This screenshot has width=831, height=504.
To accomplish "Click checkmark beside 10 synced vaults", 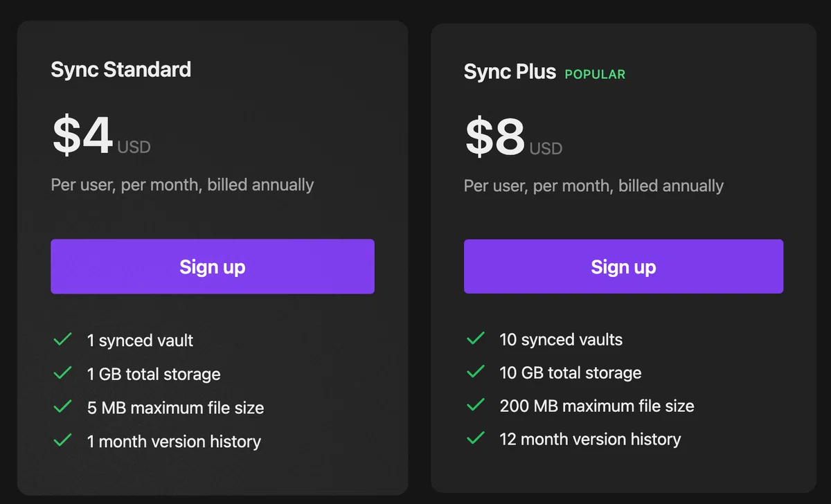I will [x=476, y=339].
